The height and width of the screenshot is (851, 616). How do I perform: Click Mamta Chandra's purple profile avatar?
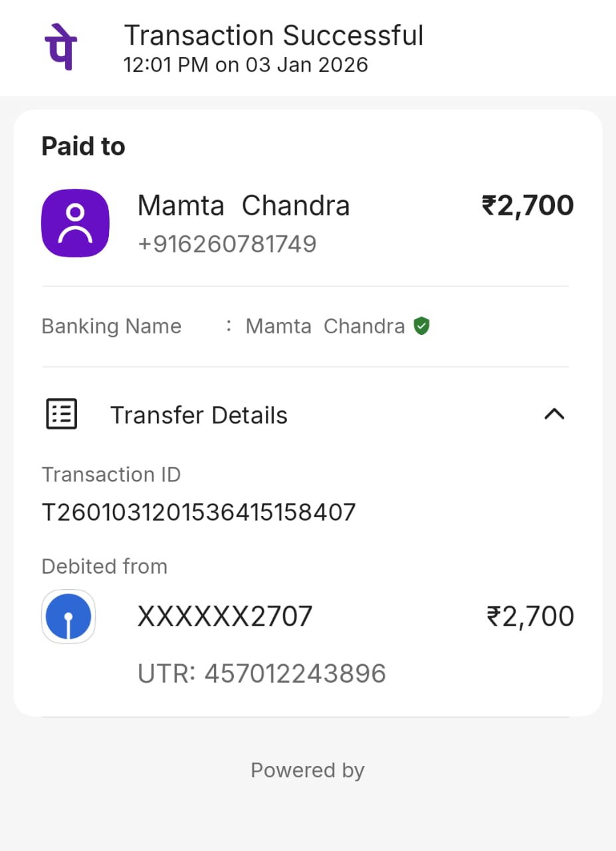point(75,223)
